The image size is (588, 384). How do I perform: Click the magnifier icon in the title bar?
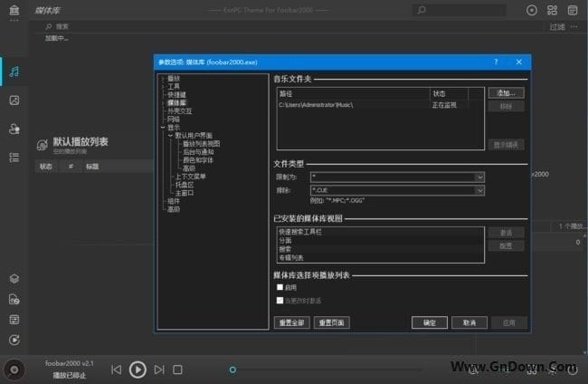(422, 10)
